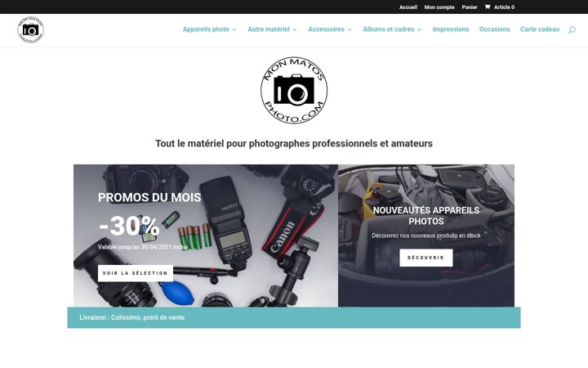Open the Carte cadeau page
The width and height of the screenshot is (588, 368).
tap(539, 29)
